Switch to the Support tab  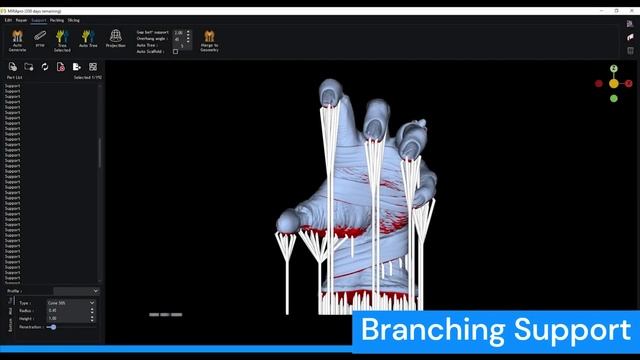(x=39, y=20)
